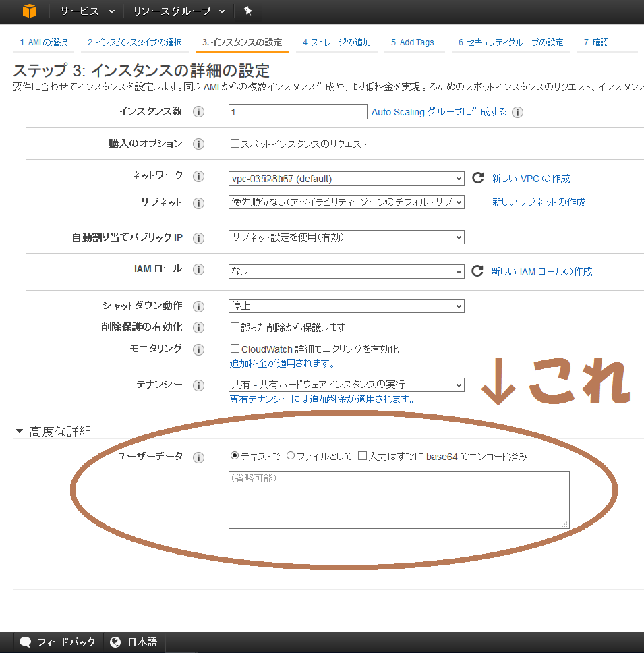Click 新しいサブネットの作成 link

pyautogui.click(x=539, y=202)
